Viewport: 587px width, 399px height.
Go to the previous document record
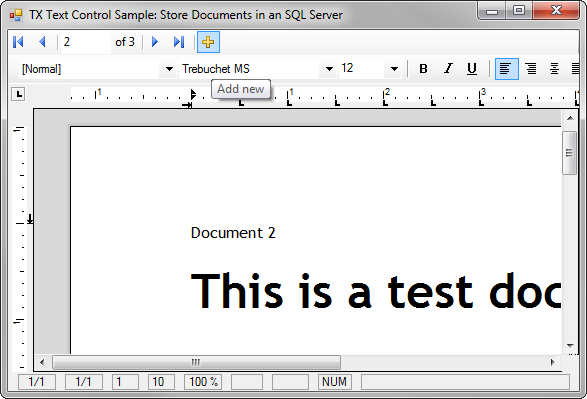pos(42,42)
